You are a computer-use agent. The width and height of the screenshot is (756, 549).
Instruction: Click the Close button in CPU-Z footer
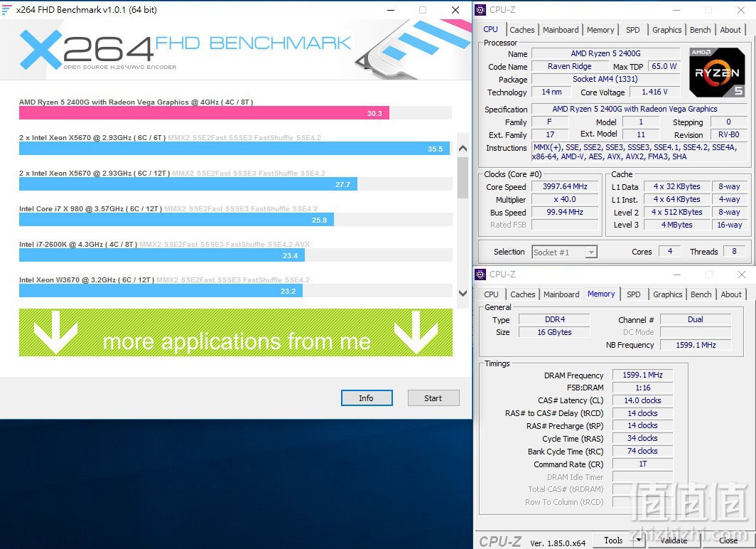tap(728, 540)
